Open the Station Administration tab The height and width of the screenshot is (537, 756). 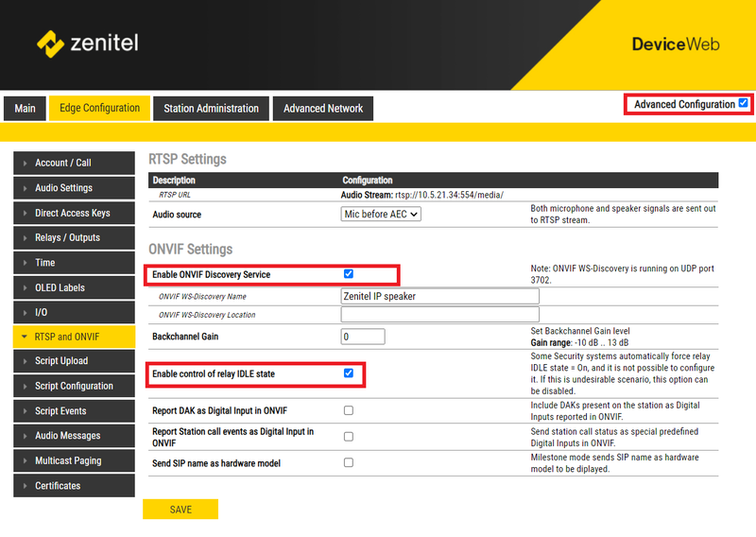(x=211, y=109)
